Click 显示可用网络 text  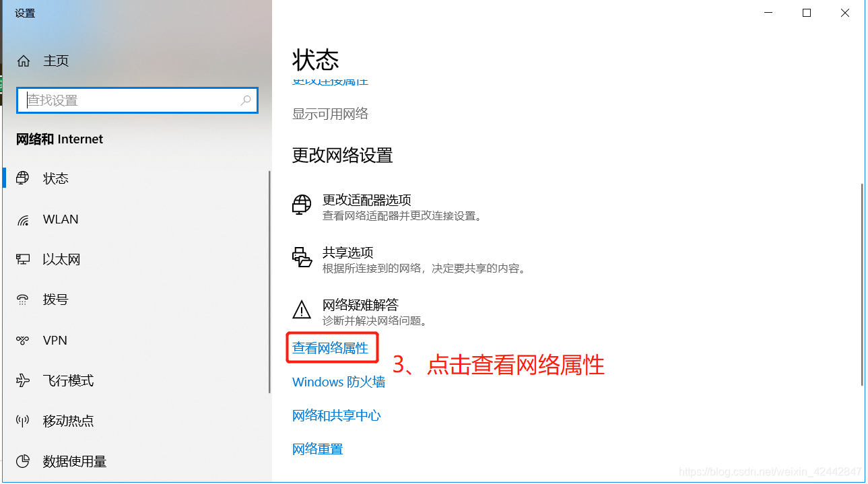tap(331, 114)
